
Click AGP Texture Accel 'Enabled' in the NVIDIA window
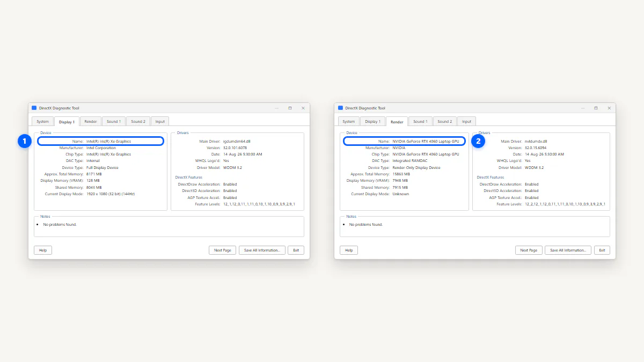click(x=532, y=198)
